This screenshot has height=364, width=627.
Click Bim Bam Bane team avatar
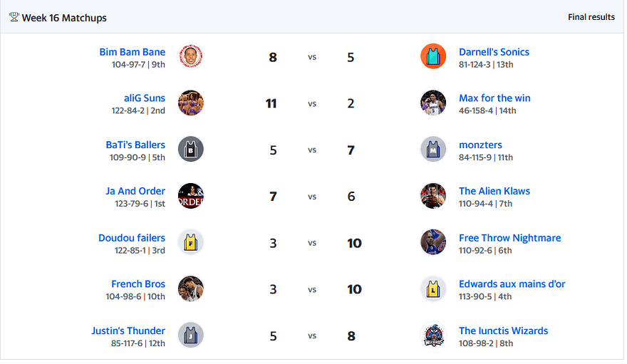pos(191,57)
